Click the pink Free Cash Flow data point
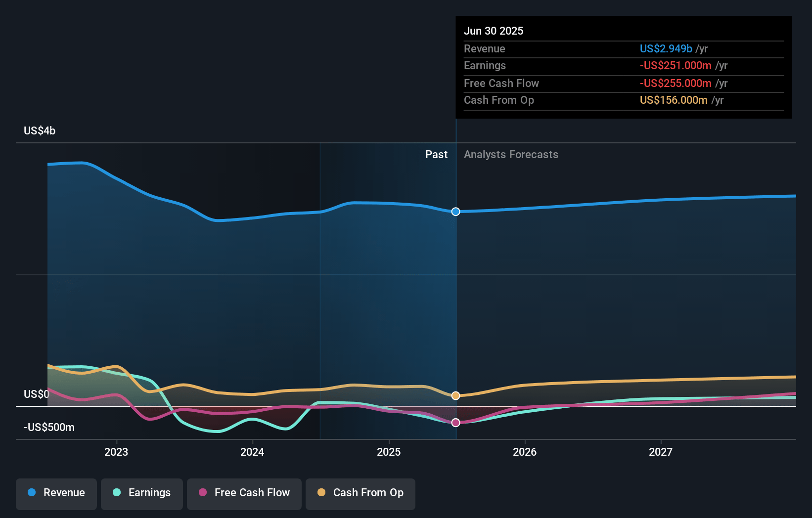The width and height of the screenshot is (812, 518). [x=456, y=423]
